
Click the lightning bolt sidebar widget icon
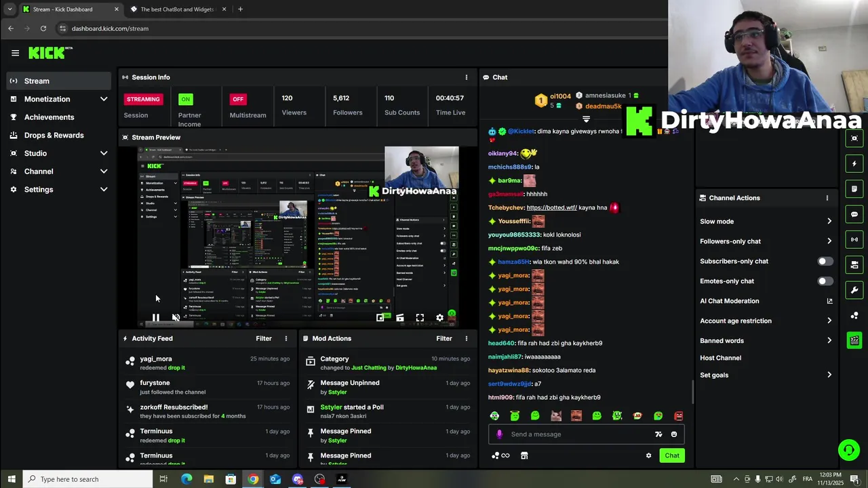pos(854,163)
